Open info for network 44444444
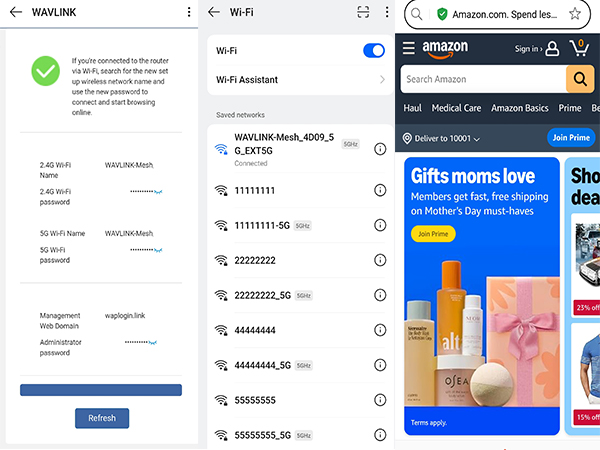 [x=380, y=330]
